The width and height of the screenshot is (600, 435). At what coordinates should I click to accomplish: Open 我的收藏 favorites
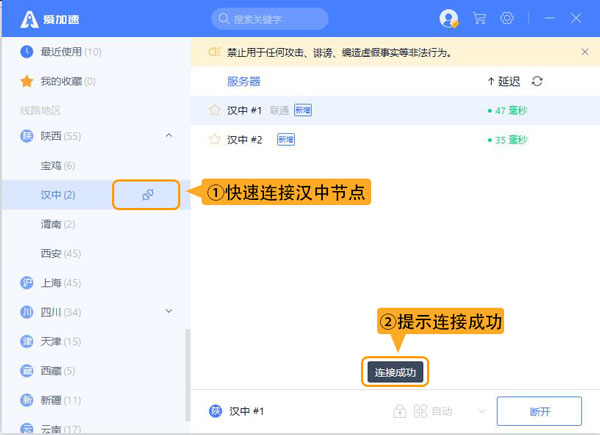coord(57,81)
